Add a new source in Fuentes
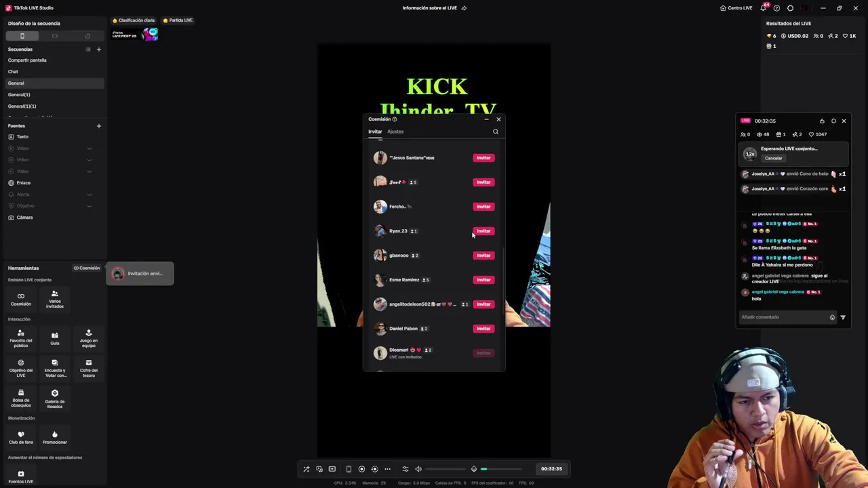The height and width of the screenshot is (488, 868). coord(98,126)
